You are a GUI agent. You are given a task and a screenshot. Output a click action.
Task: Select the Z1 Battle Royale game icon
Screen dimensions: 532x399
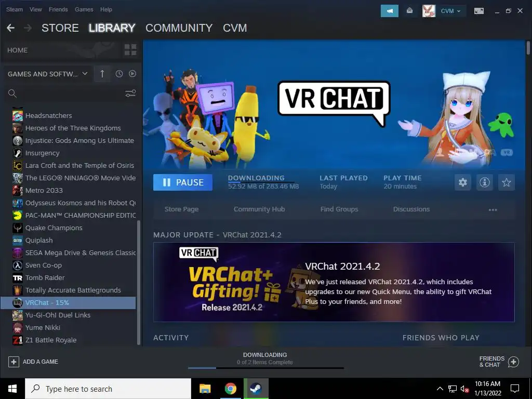tap(18, 340)
